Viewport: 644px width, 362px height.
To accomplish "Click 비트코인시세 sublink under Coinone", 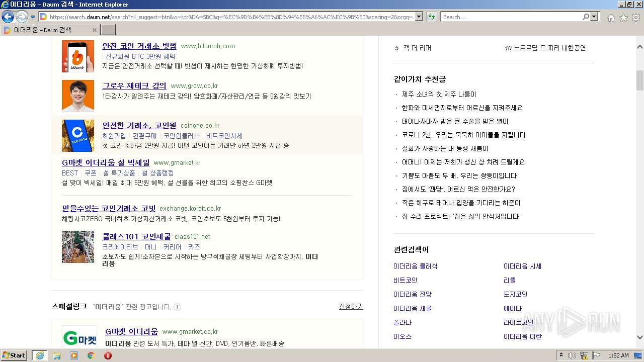I will [224, 136].
